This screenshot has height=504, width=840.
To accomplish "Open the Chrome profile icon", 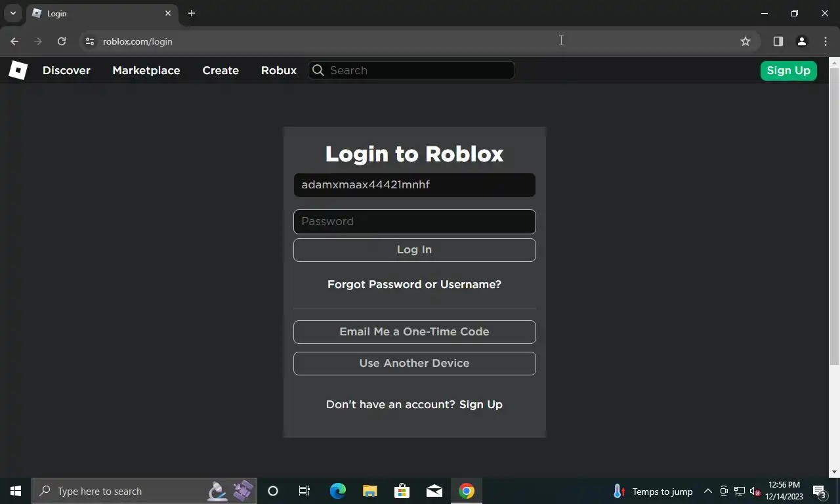I will click(801, 41).
